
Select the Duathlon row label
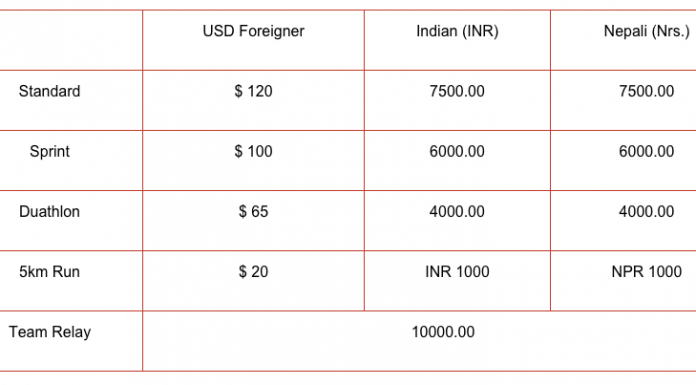49,211
